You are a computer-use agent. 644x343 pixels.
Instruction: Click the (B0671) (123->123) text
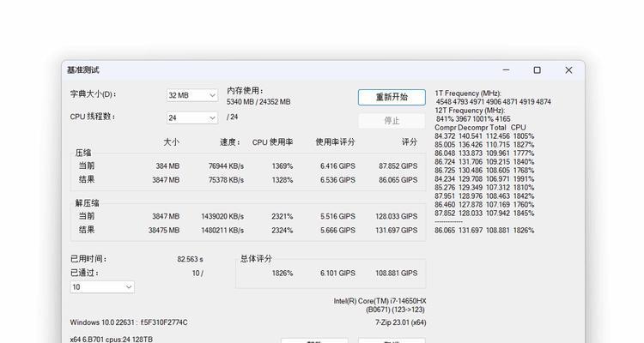coord(395,310)
